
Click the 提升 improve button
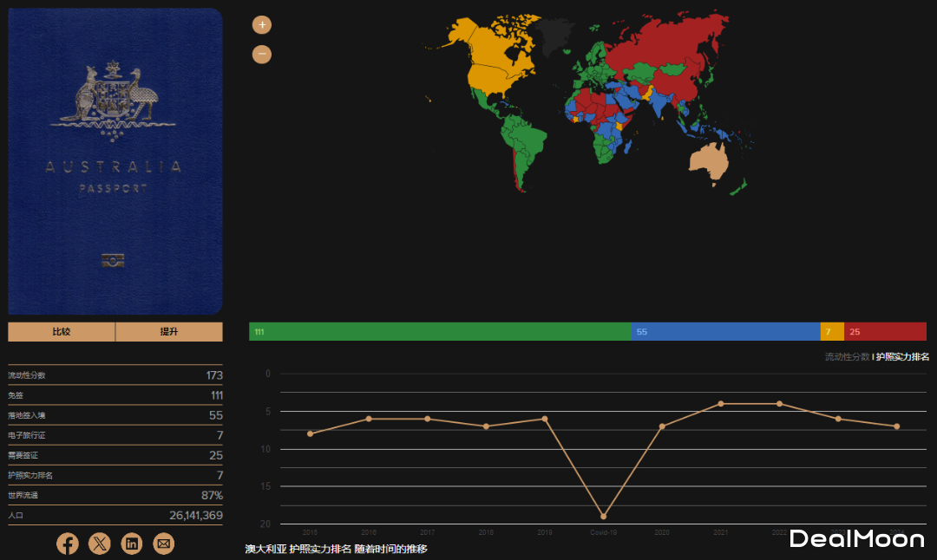[169, 332]
